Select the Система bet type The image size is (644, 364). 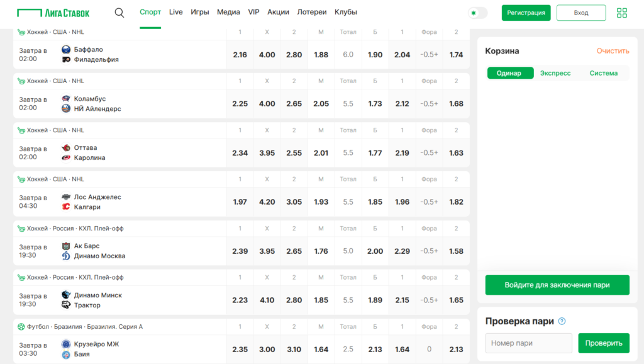point(603,73)
